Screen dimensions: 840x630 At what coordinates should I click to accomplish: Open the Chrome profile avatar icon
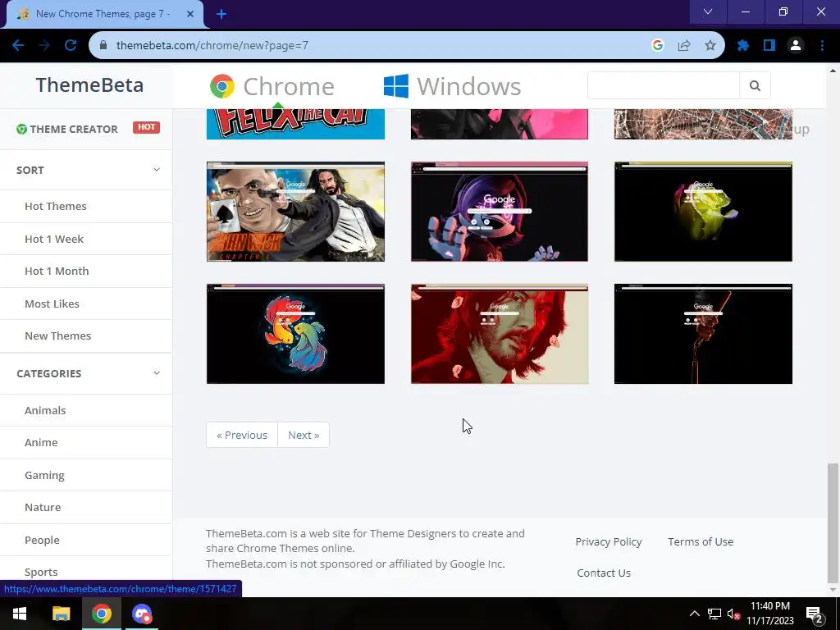tap(796, 46)
